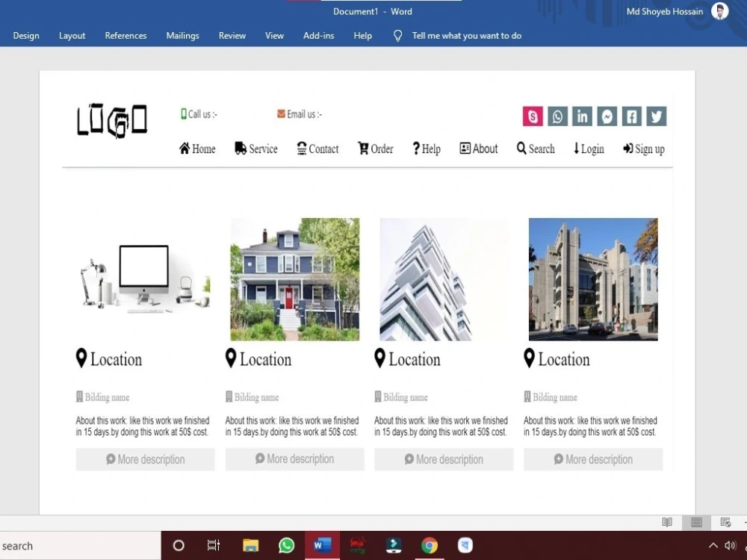The width and height of the screenshot is (747, 560).
Task: Click the Home navigation text
Action: 203,149
